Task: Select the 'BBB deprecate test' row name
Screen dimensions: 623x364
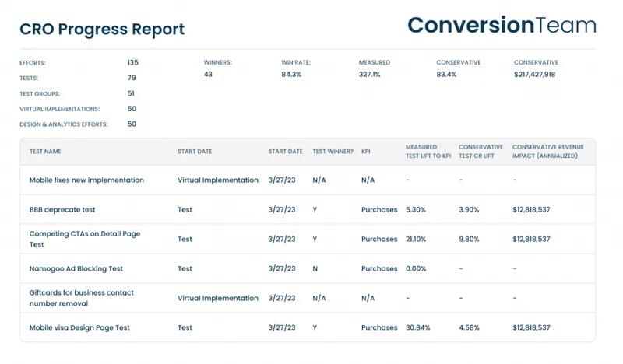Action: (62, 209)
